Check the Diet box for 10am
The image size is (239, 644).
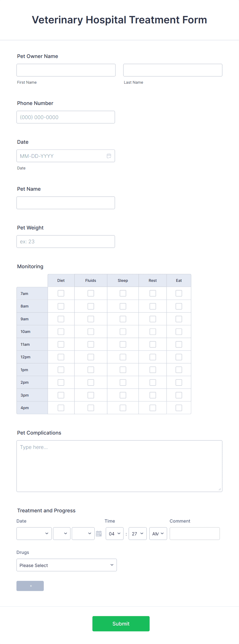pyautogui.click(x=61, y=331)
